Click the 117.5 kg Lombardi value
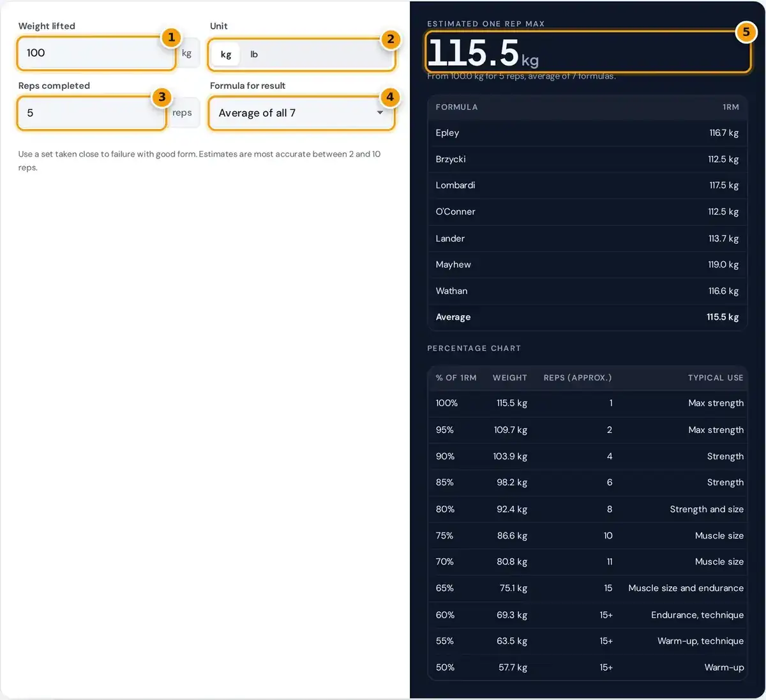 [724, 185]
